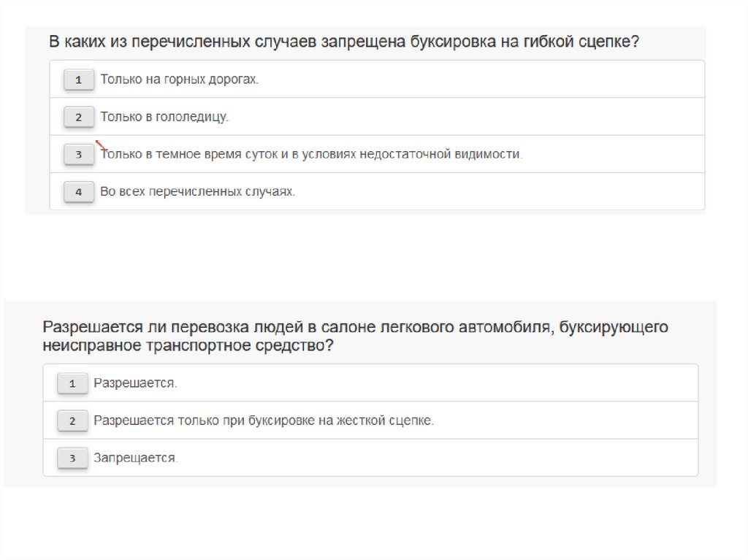Choose the "недостаточной видимости" answer text
The width and height of the screenshot is (748, 560).
coord(311,154)
